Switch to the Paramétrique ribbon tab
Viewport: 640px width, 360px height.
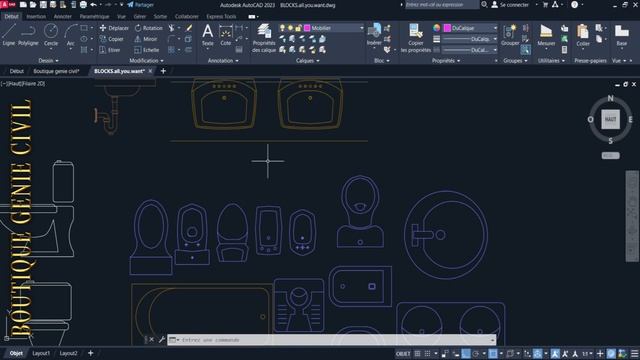click(94, 16)
